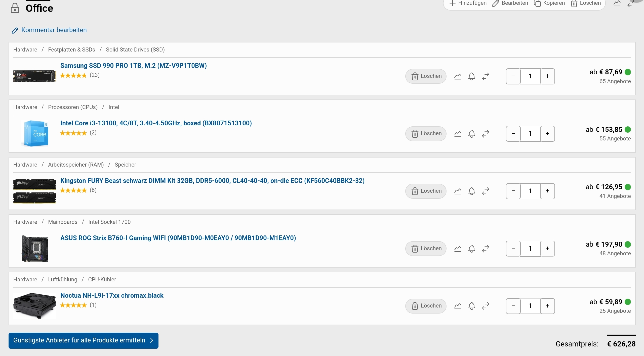
Task: Click quantity field of ASUS ROG Strix mainboard
Action: [530, 248]
